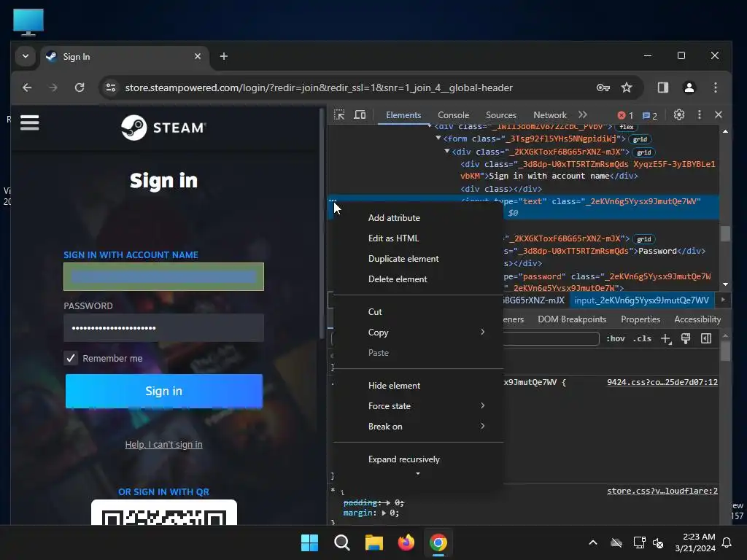Open Help, I can't sign in link
The height and width of the screenshot is (560, 747).
point(163,444)
